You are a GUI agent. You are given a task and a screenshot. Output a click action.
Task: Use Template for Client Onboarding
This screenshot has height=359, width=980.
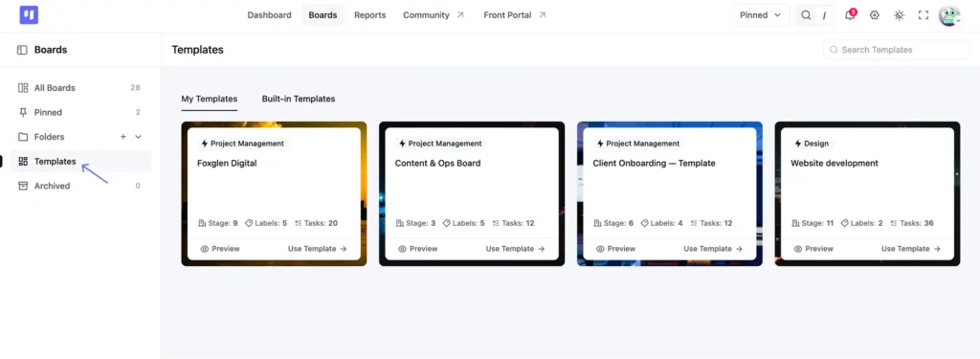click(713, 249)
